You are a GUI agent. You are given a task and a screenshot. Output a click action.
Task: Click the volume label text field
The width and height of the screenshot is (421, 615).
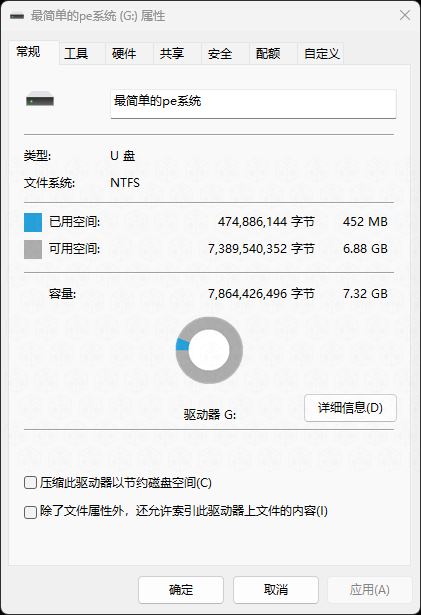click(253, 104)
